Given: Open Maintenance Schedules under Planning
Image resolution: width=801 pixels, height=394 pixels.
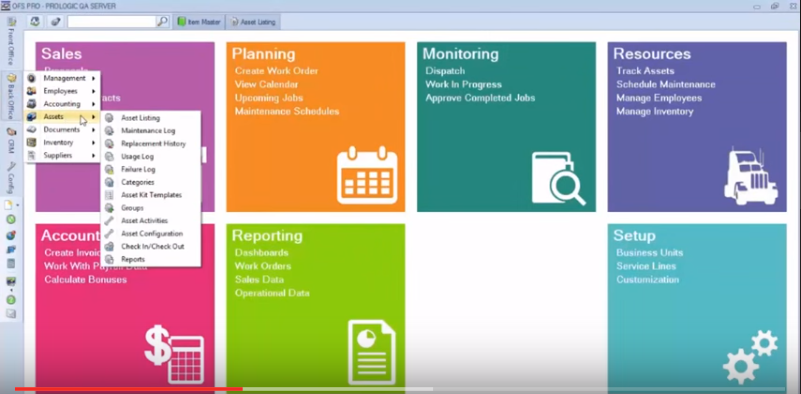Looking at the screenshot, I should [x=287, y=111].
